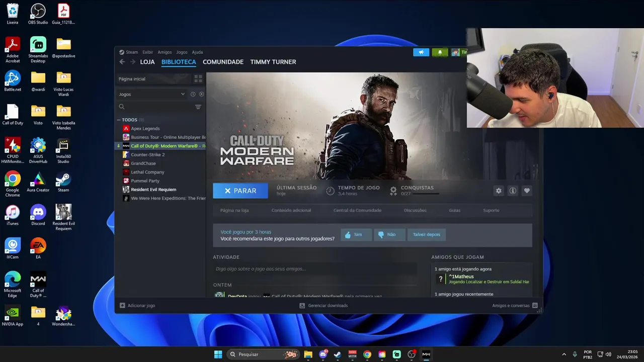The image size is (644, 362).
Task: Open Aura Creator desktop icon
Action: (x=38, y=182)
